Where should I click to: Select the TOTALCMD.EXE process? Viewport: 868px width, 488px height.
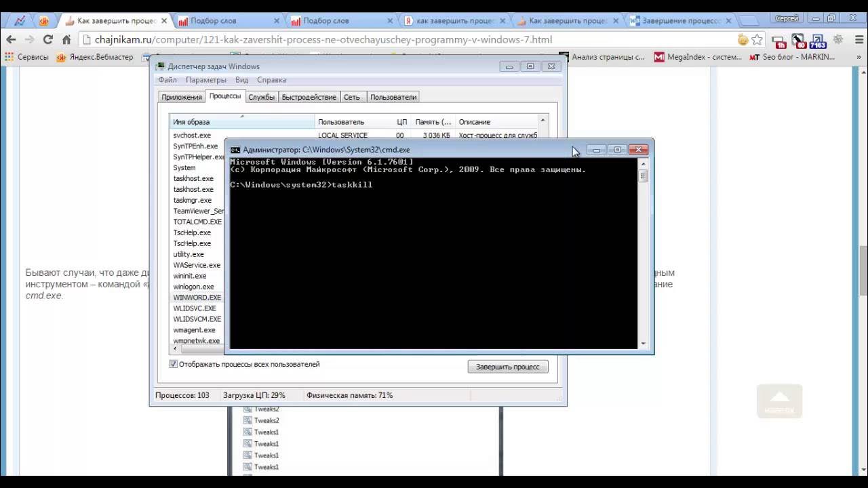[197, 222]
